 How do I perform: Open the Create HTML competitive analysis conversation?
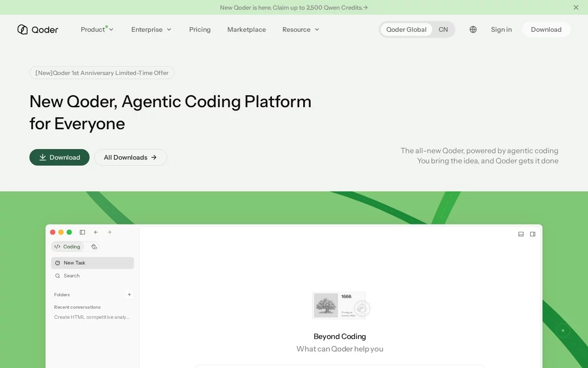click(92, 317)
